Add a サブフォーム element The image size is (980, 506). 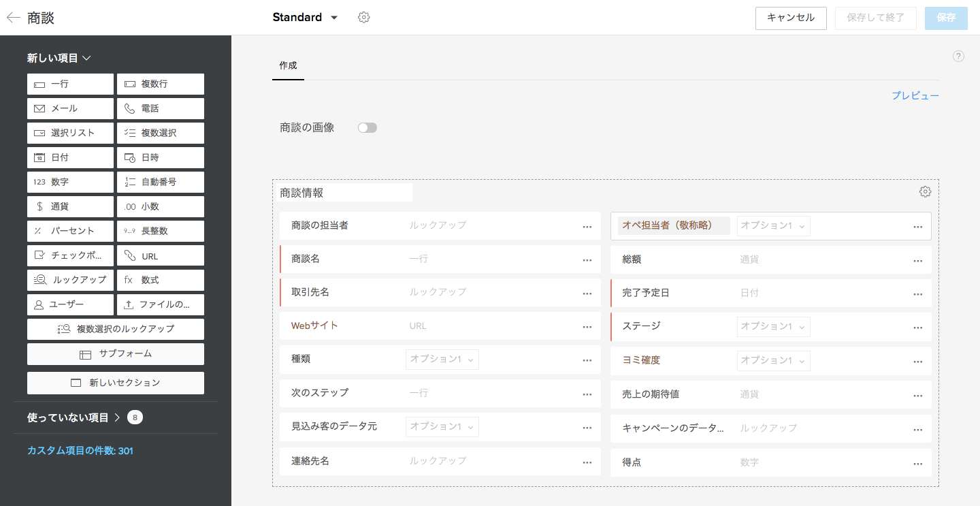point(116,354)
